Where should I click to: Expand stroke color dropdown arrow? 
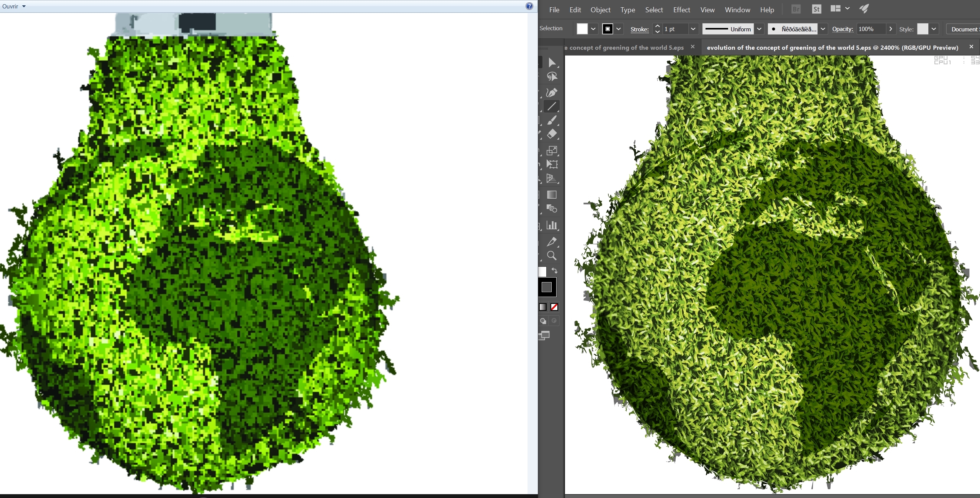[x=619, y=29]
